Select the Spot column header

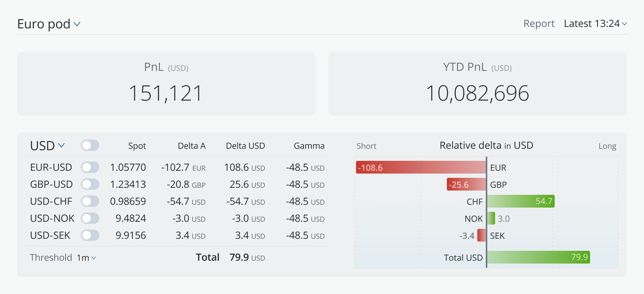coord(137,146)
